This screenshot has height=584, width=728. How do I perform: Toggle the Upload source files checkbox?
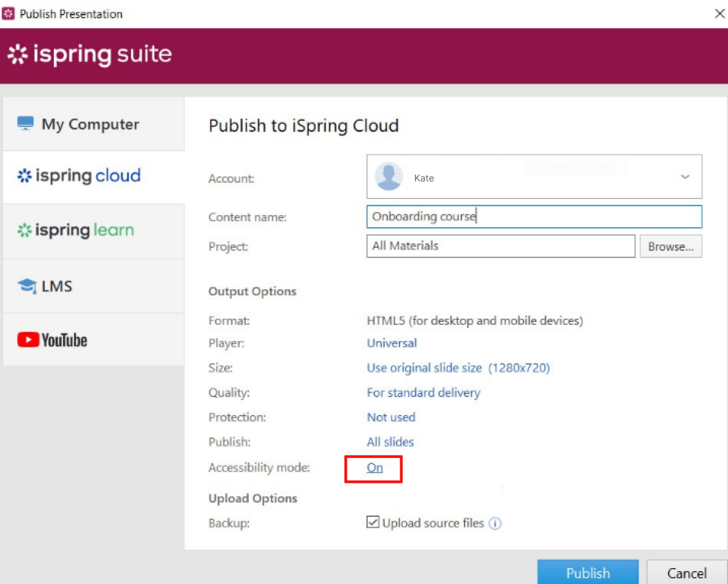tap(373, 522)
